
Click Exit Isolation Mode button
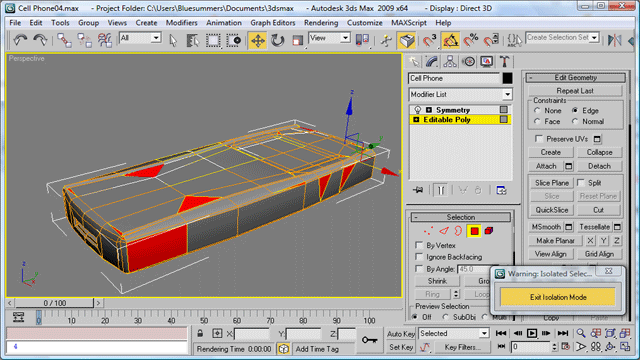(x=558, y=297)
